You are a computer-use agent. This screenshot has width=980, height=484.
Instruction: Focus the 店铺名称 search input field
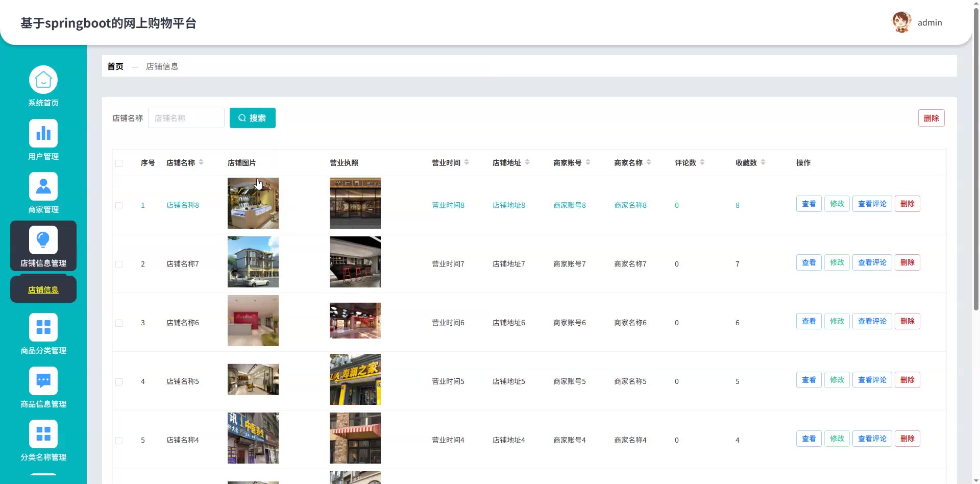pyautogui.click(x=186, y=118)
